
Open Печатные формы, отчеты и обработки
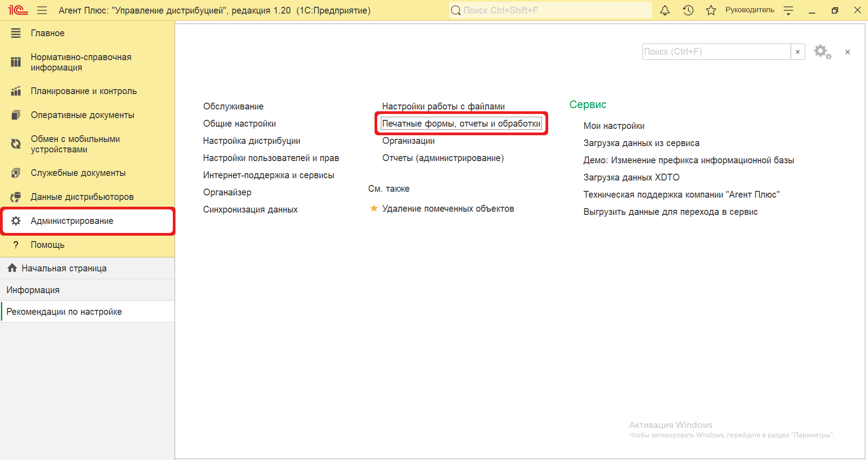(x=461, y=123)
